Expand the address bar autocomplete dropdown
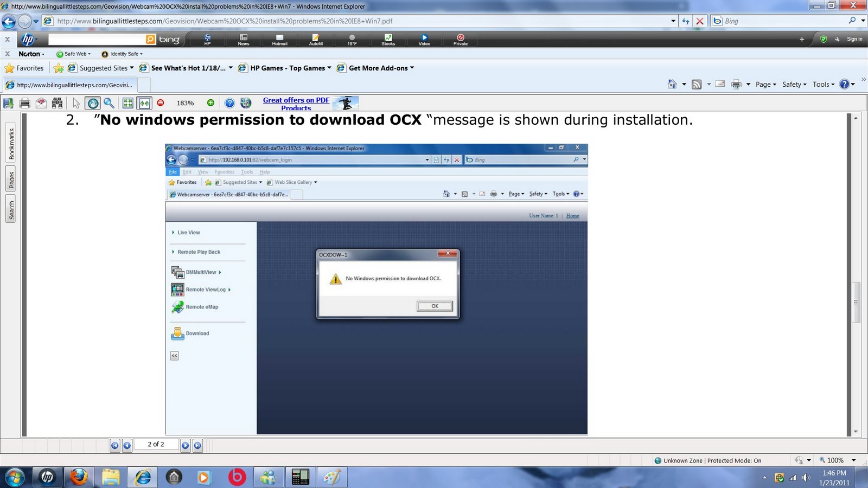868x488 pixels. pyautogui.click(x=673, y=21)
